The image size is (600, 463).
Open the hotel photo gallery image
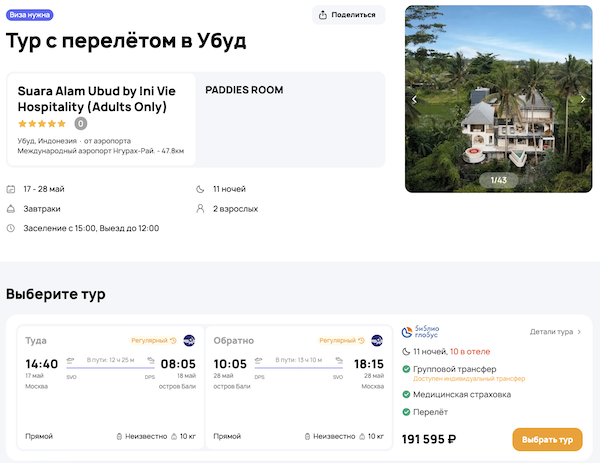(x=498, y=100)
